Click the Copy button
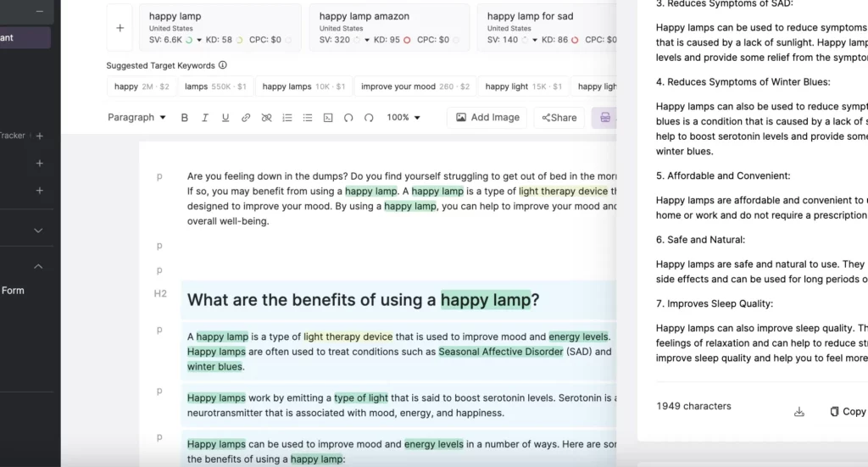This screenshot has width=868, height=467. click(848, 412)
